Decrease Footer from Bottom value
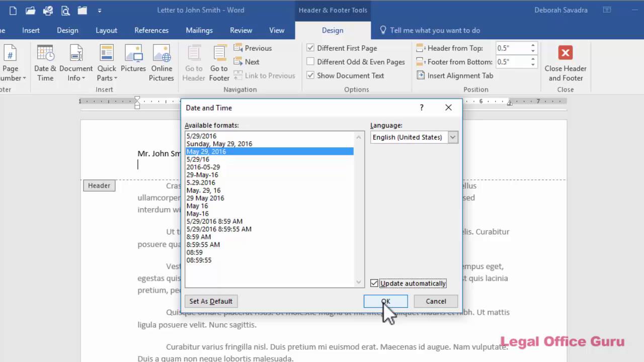 point(533,65)
